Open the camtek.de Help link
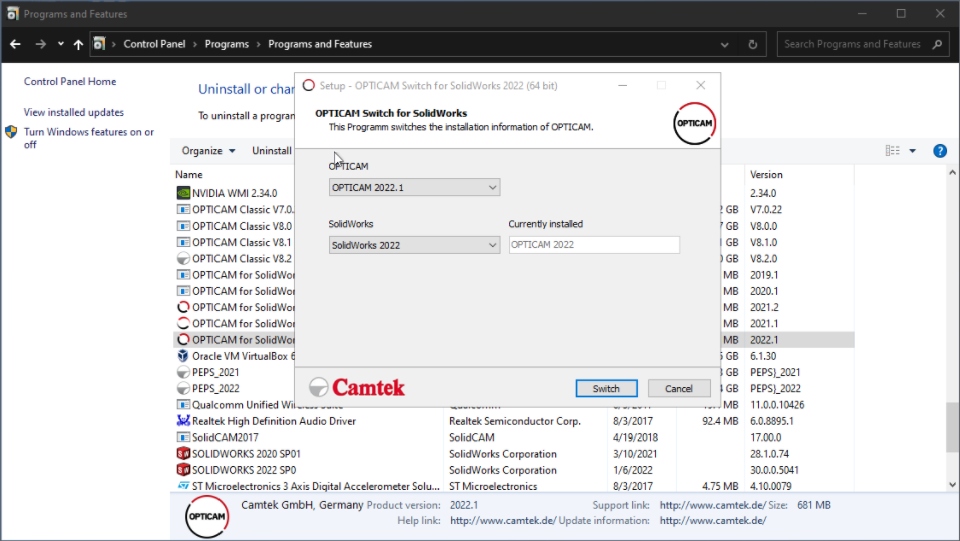 pyautogui.click(x=503, y=521)
